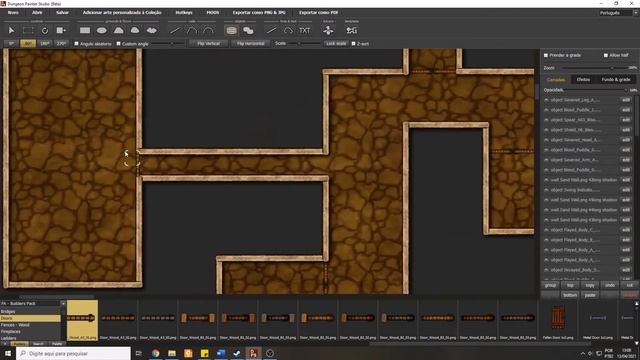The width and height of the screenshot is (640, 360).
Task: Select the ellipse floor shape tool
Action: click(102, 31)
